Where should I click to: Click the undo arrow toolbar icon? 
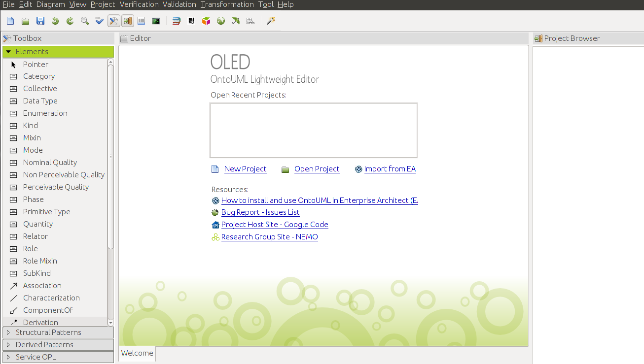click(55, 21)
